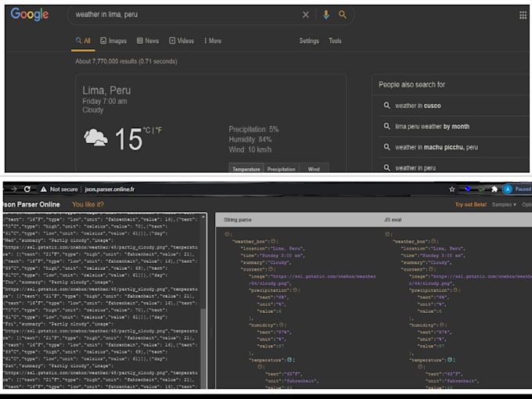
Task: Start voice search with the microphone icon
Action: (x=325, y=15)
